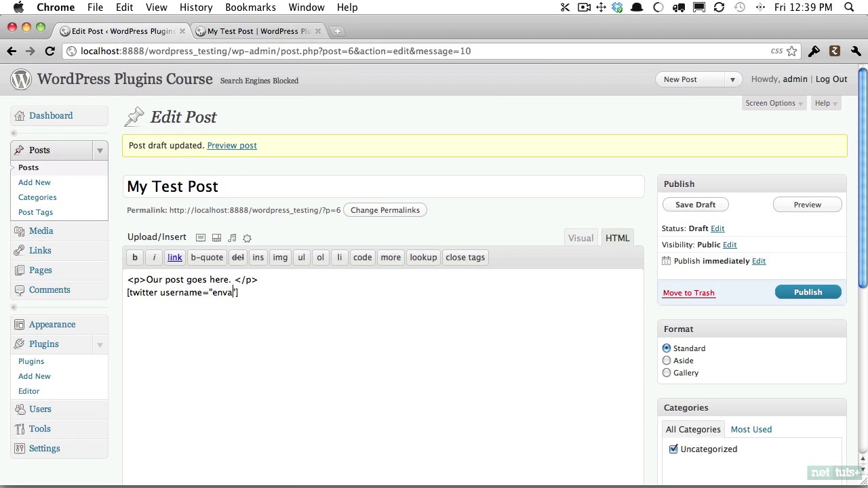Click the Tools sidebar icon
Viewport: 868px width, 488px height.
[x=19, y=429]
